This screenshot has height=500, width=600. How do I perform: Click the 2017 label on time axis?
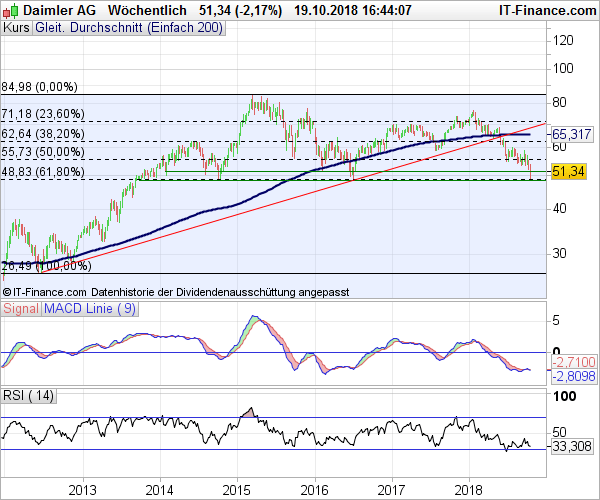tap(391, 490)
